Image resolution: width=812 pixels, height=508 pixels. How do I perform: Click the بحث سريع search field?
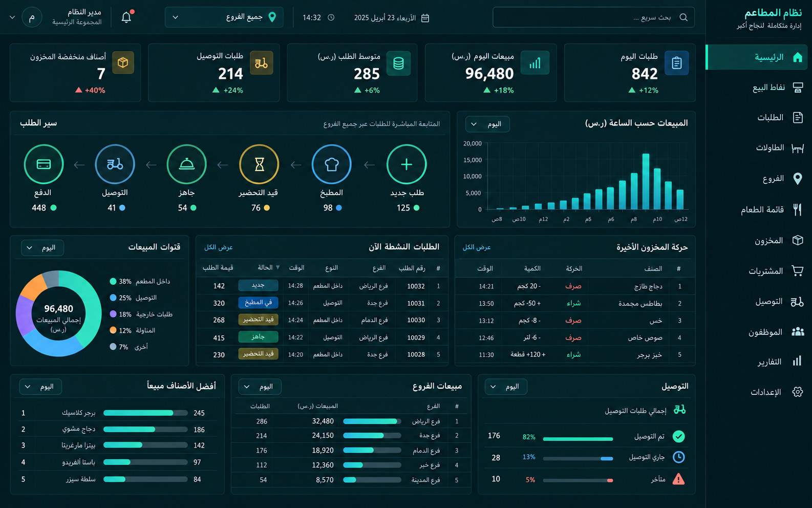coord(593,17)
